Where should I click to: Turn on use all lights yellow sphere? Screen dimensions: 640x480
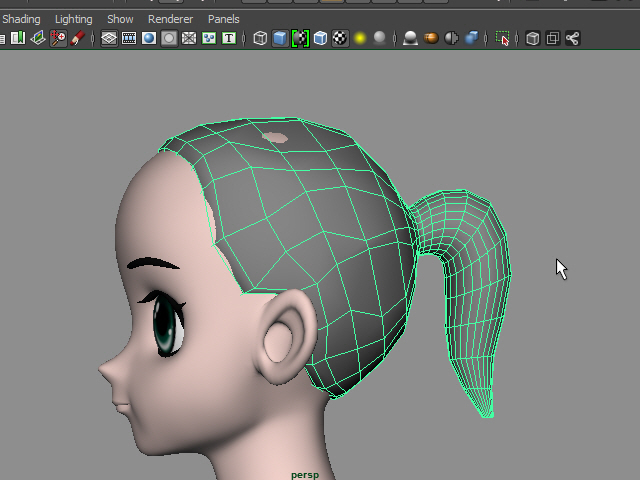coord(360,39)
